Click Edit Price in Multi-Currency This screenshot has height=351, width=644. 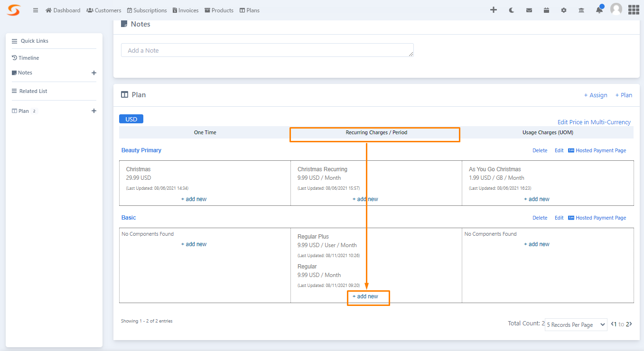[x=594, y=122]
